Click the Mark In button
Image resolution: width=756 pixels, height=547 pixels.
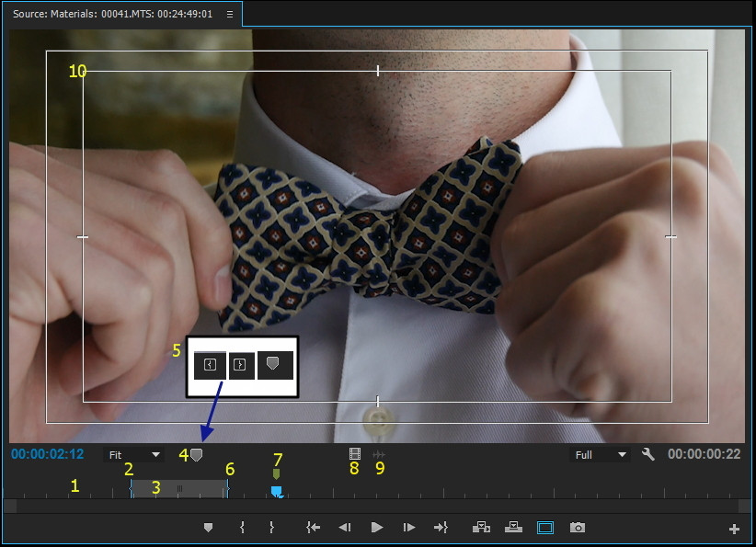click(242, 528)
